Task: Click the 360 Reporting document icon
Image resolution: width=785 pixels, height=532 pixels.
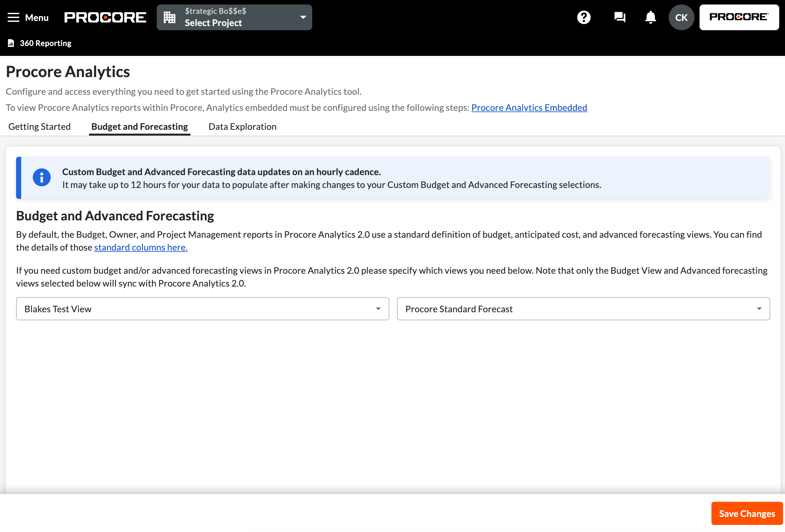Action: [x=11, y=43]
